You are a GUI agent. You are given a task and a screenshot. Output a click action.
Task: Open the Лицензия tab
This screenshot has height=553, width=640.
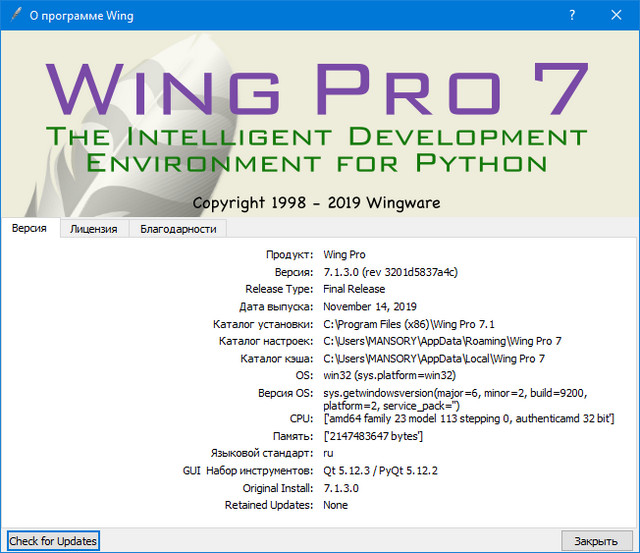[x=94, y=229]
